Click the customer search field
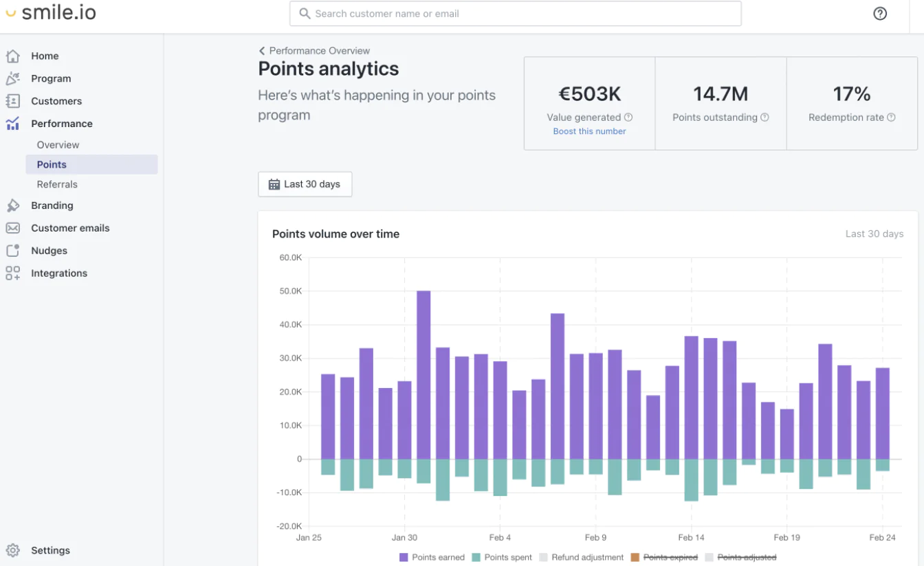Viewport: 924px width, 566px height. 515,13
